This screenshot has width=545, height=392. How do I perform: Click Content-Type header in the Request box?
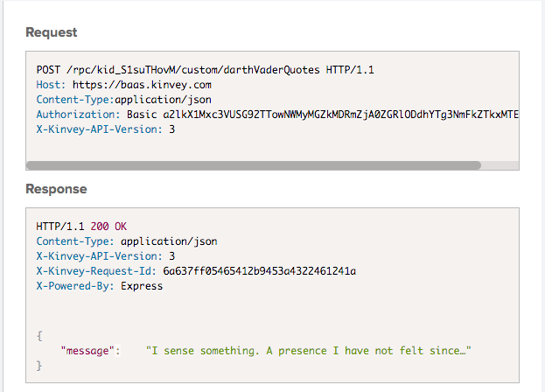(x=73, y=100)
